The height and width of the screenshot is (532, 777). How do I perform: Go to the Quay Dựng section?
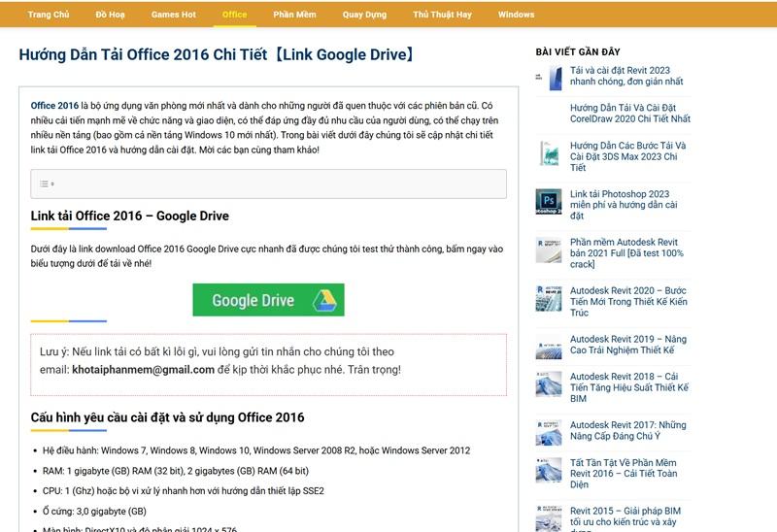(x=364, y=15)
